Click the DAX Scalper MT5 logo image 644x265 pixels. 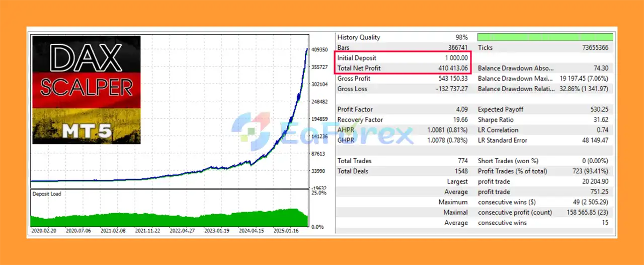[x=87, y=90]
